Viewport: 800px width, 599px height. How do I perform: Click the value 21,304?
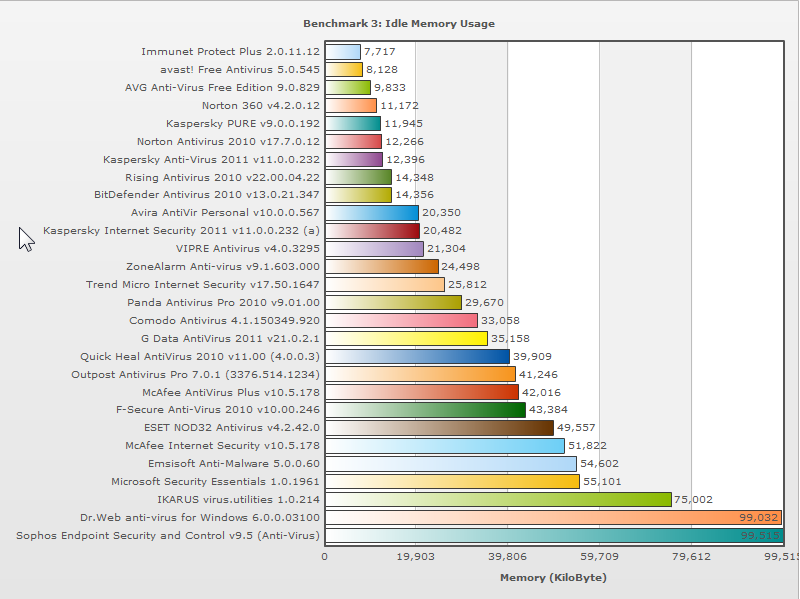click(x=446, y=248)
